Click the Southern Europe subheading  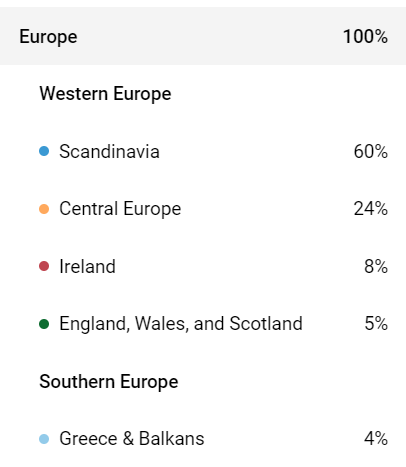109,381
